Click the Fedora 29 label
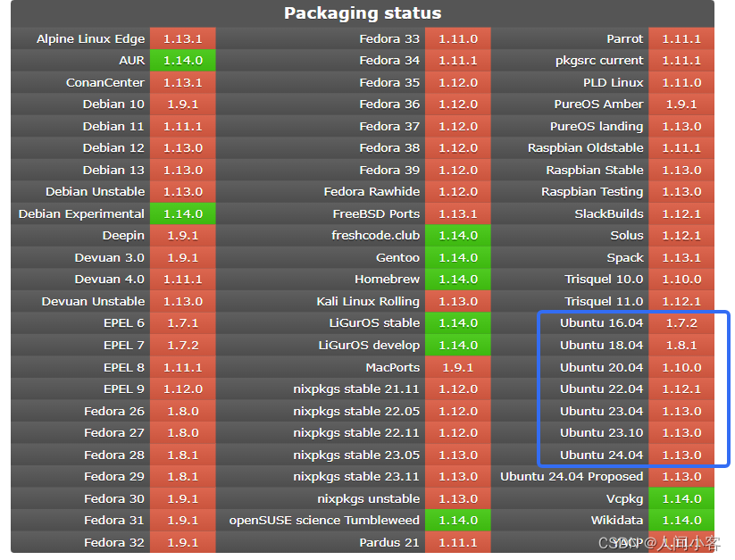The image size is (735, 560). (114, 477)
